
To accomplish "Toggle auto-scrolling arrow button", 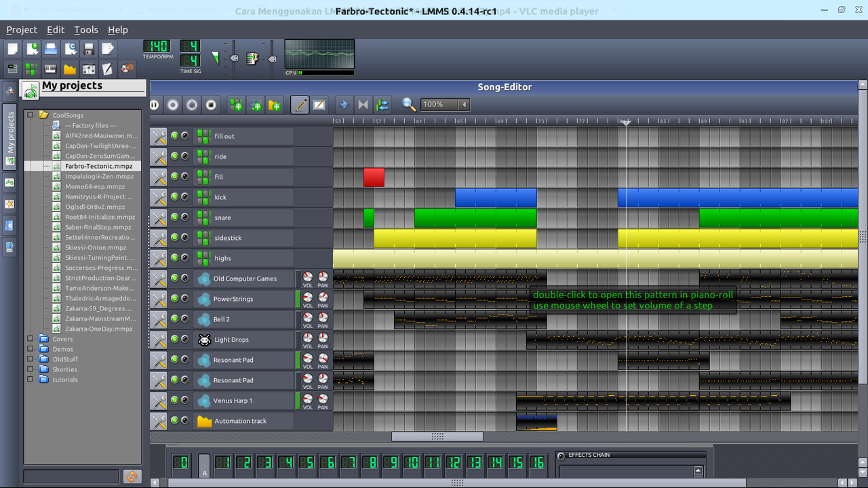I will coord(344,105).
